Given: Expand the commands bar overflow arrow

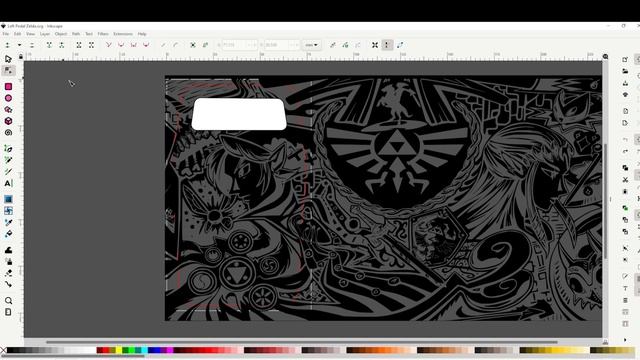Looking at the screenshot, I should tap(625, 340).
